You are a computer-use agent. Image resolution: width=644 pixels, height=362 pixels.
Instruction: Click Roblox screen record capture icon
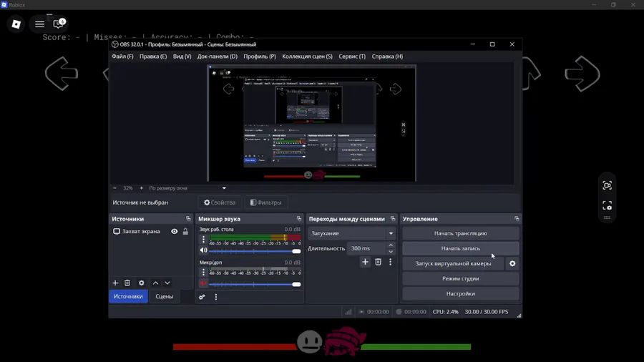pos(607,185)
